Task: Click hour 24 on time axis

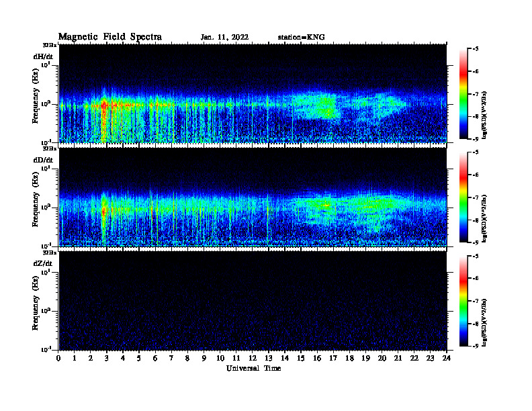Action: [x=447, y=359]
